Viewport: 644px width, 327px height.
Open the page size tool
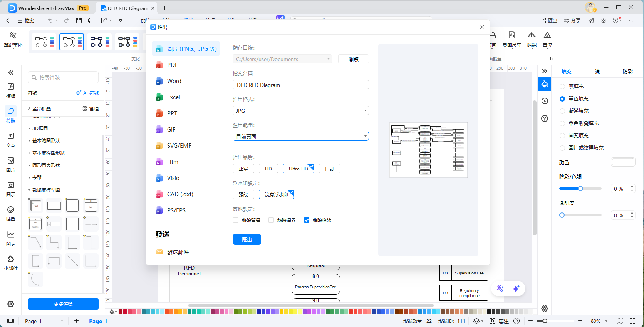512,40
